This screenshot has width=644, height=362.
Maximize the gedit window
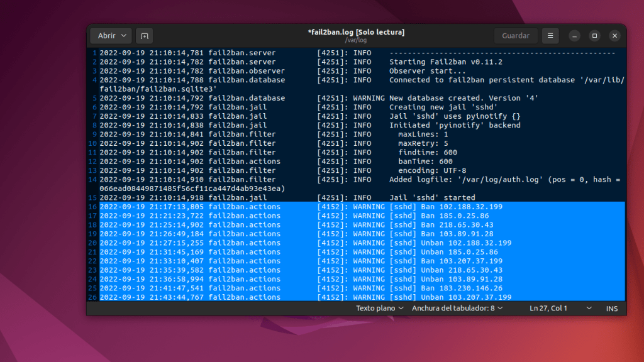pyautogui.click(x=594, y=36)
